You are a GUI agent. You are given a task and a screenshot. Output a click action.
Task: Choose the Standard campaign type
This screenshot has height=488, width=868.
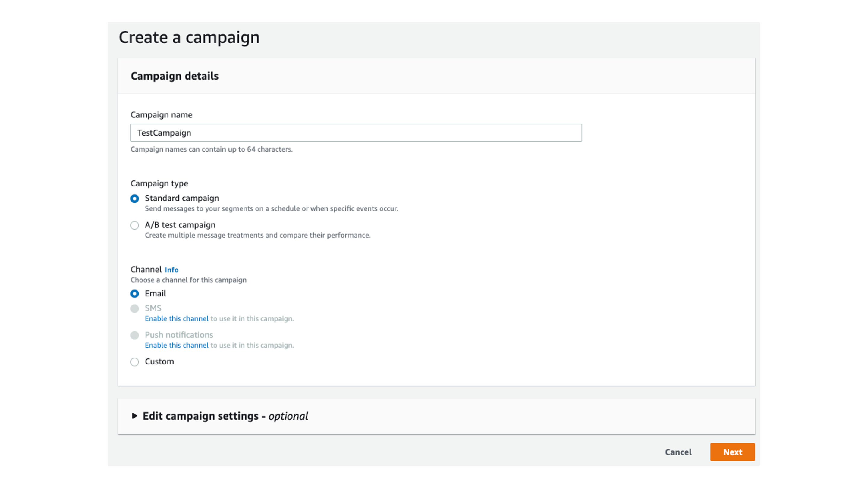[134, 199]
